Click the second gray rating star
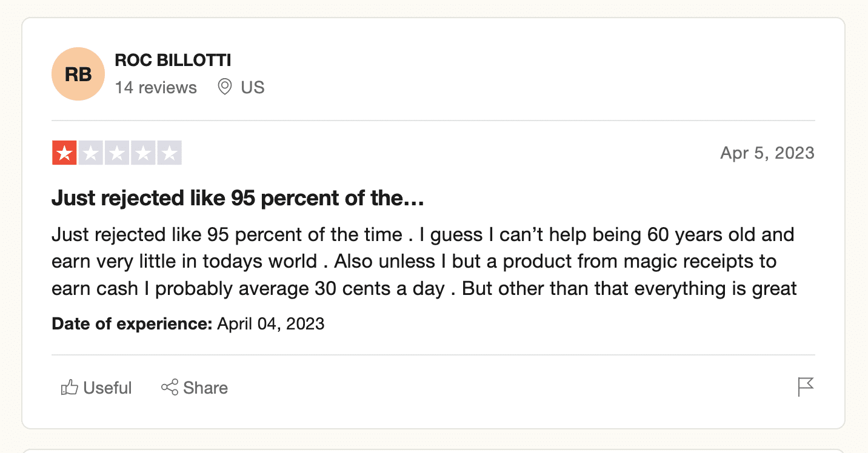This screenshot has height=453, width=868. pos(90,153)
